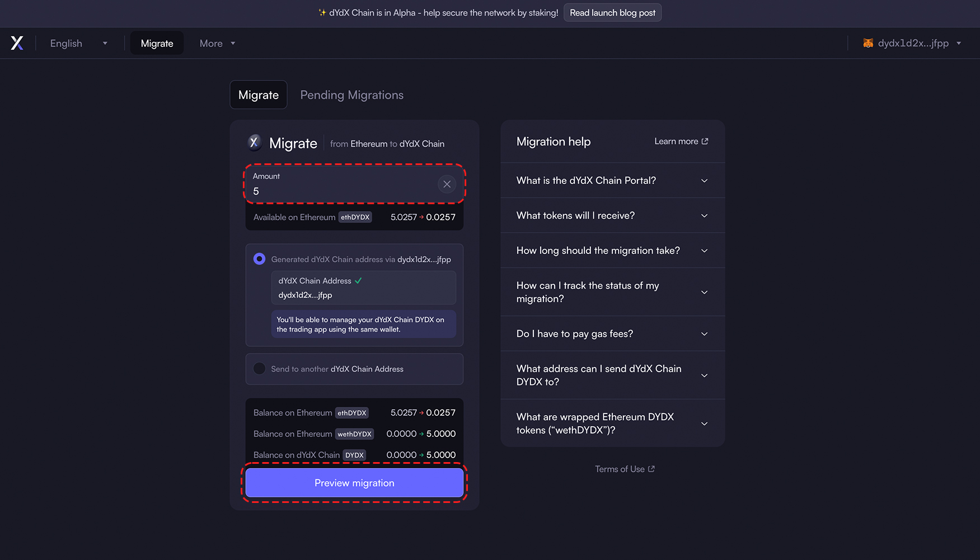
Task: Click the dYdX logo in the header
Action: click(17, 43)
